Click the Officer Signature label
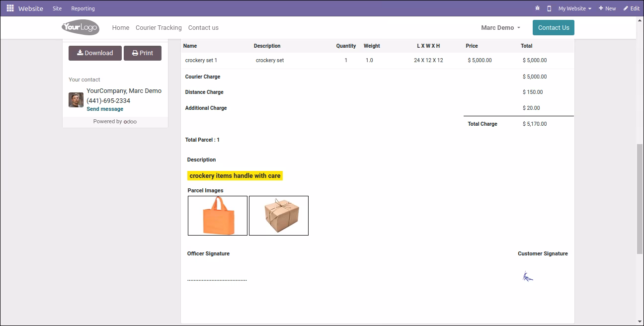Viewport: 644px width, 326px height. point(208,253)
